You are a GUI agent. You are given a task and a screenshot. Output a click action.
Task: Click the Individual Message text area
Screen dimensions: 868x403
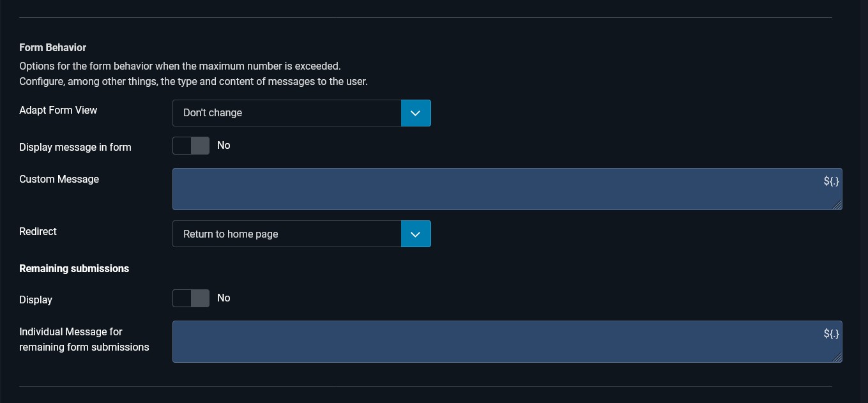coord(447,342)
